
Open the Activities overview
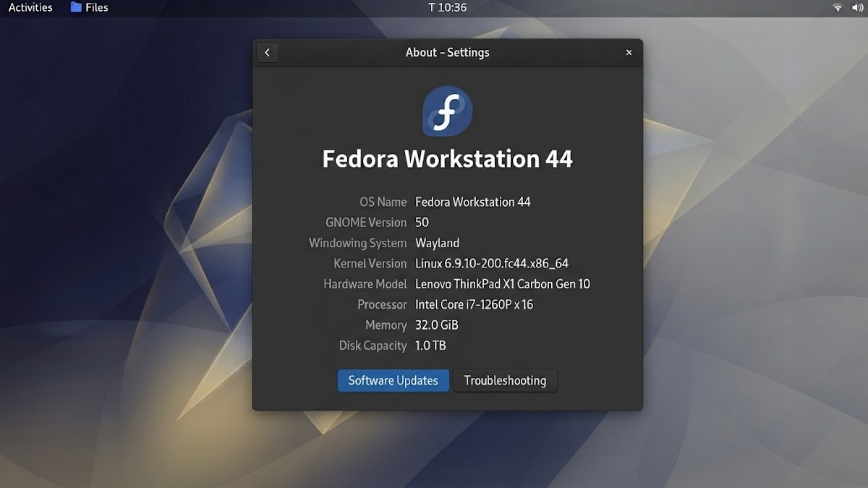coord(30,8)
